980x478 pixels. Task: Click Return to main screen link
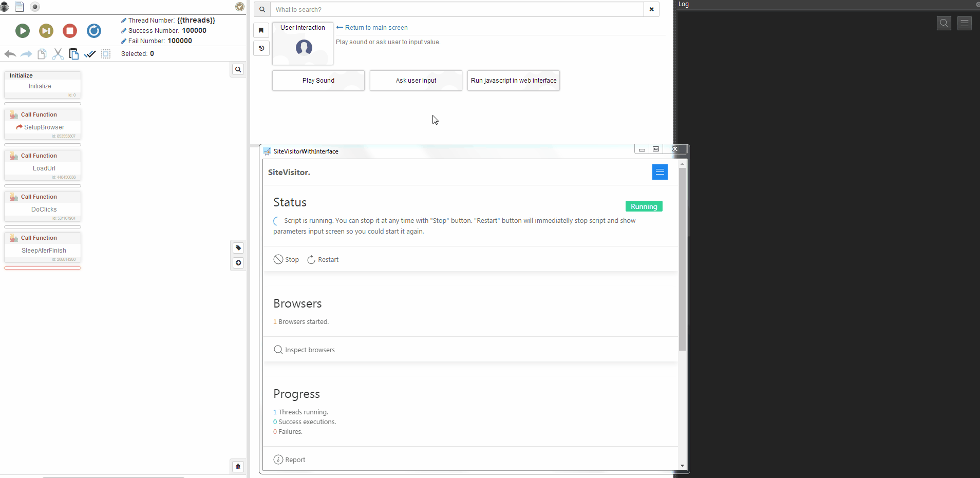pos(376,28)
